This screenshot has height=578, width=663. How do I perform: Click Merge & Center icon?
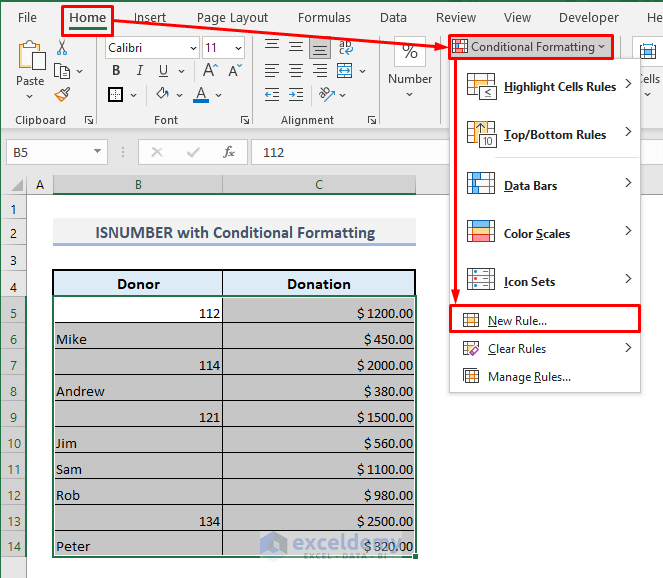(x=345, y=71)
